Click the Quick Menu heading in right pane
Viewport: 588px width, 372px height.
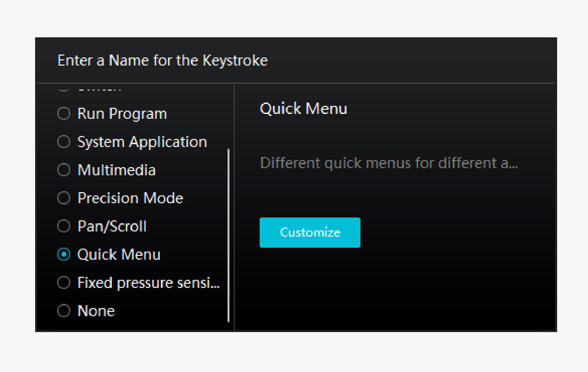(304, 109)
